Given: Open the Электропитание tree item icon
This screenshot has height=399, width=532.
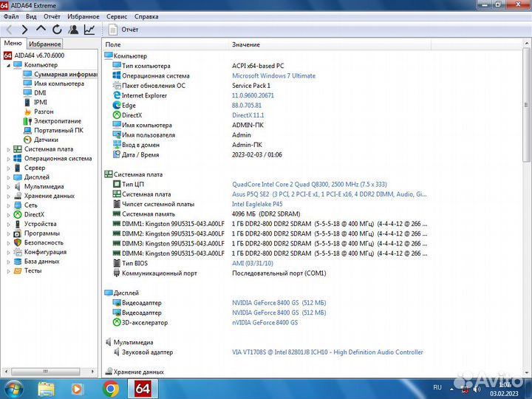Looking at the screenshot, I should click(27, 121).
